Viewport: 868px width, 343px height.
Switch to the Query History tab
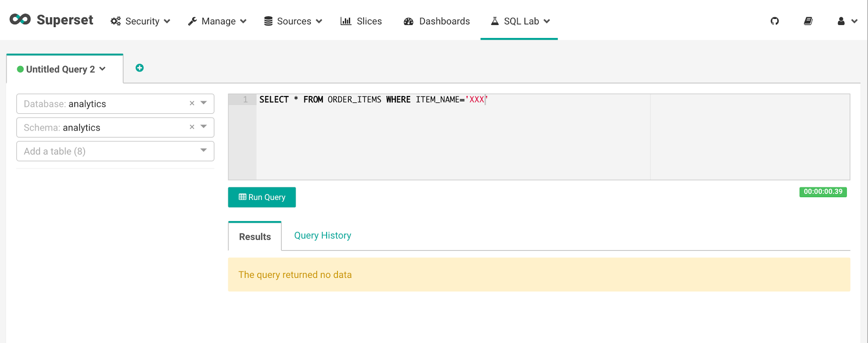(x=322, y=236)
